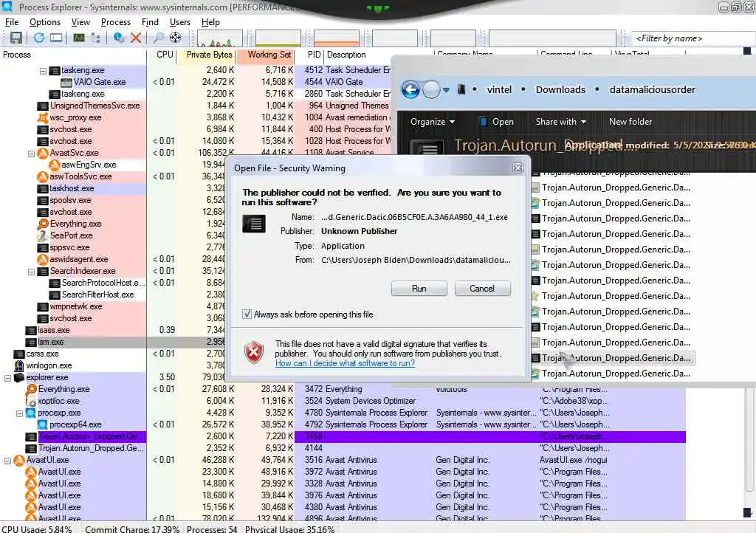Click the Refresh Now toolbar icon
The width and height of the screenshot is (756, 533).
pyautogui.click(x=39, y=38)
